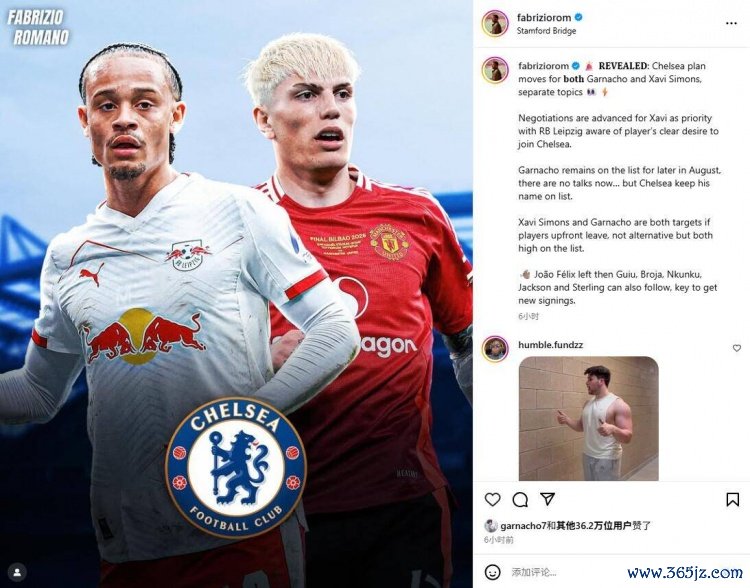The height and width of the screenshot is (588, 750).
Task: Like humble.fundzz comment heart
Action: coord(737,348)
